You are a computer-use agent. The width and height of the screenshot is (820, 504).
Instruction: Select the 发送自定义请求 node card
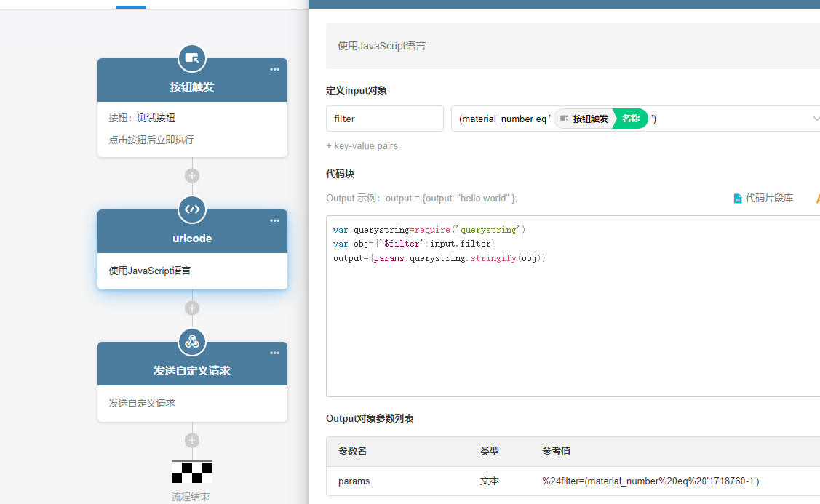pos(192,402)
